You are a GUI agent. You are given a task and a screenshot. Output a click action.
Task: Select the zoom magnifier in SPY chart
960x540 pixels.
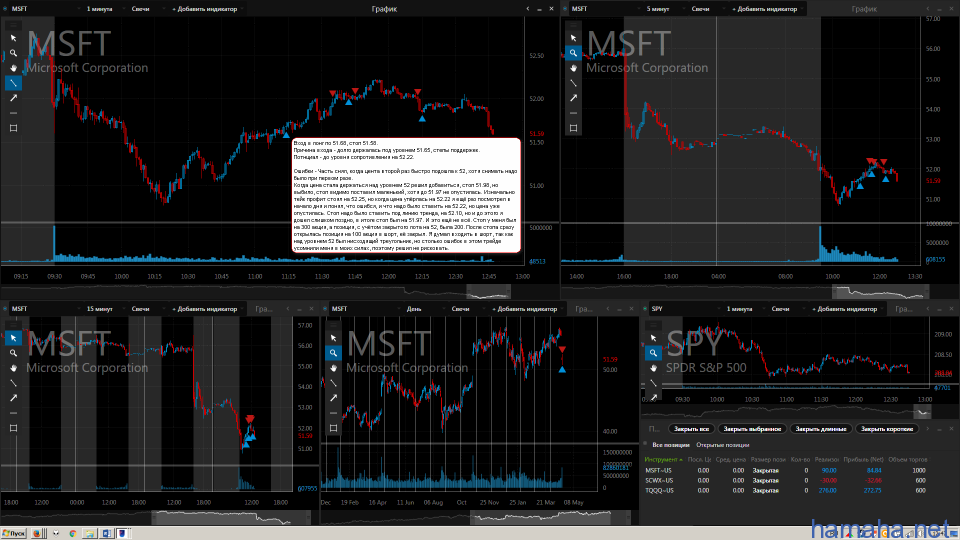tap(653, 353)
